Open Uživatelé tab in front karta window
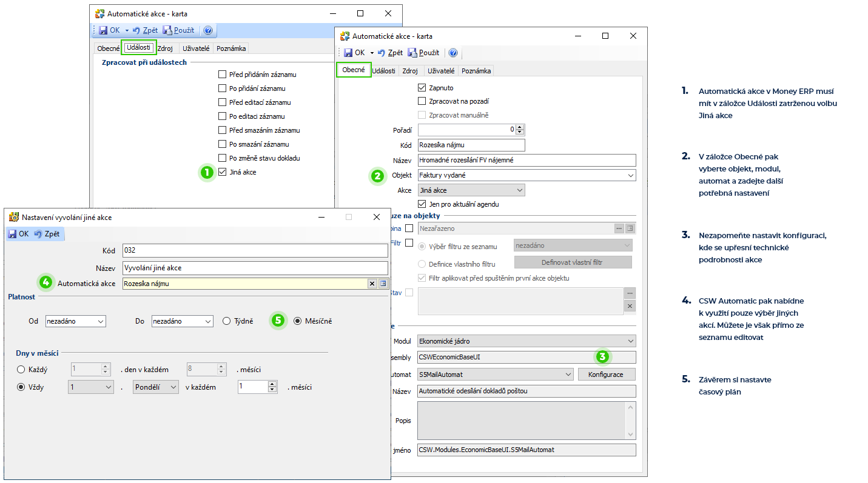Image resolution: width=868 pixels, height=483 pixels. pyautogui.click(x=441, y=71)
